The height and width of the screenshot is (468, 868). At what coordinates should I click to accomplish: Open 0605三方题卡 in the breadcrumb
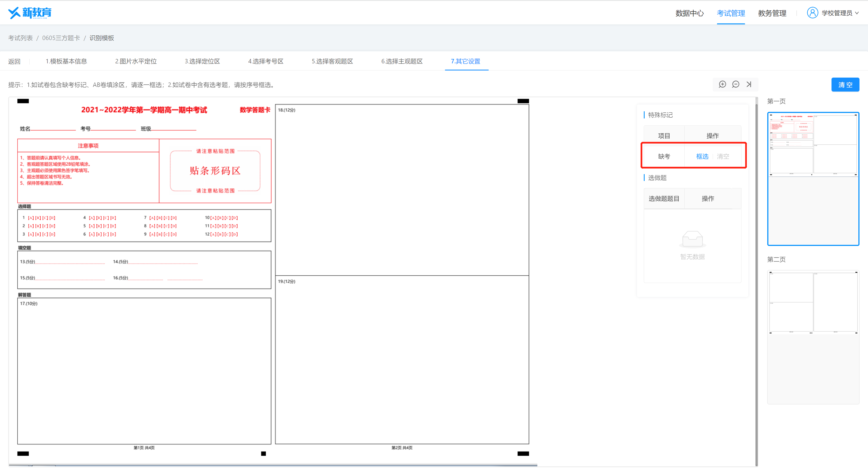tap(61, 38)
